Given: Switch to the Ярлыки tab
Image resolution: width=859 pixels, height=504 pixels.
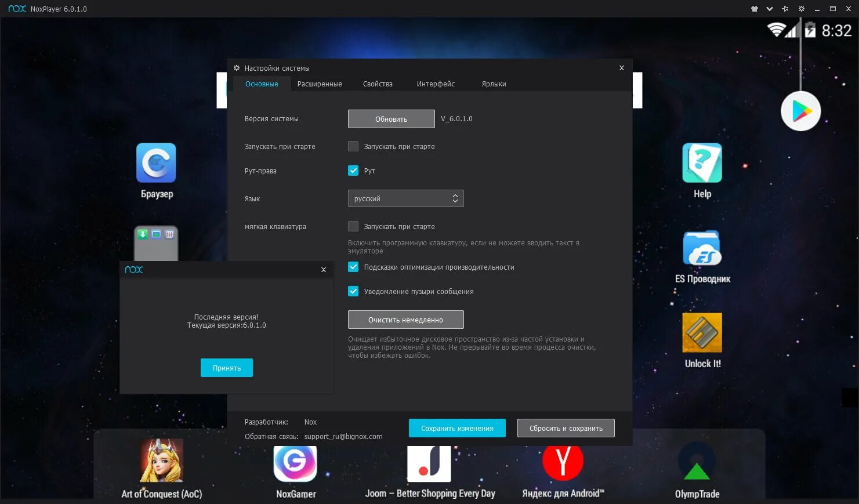Looking at the screenshot, I should tap(494, 84).
